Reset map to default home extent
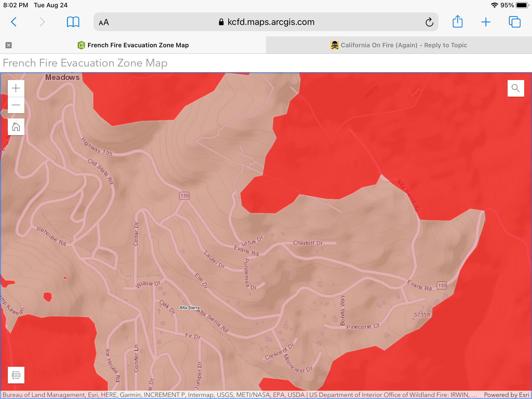The height and width of the screenshot is (399, 532). [16, 127]
